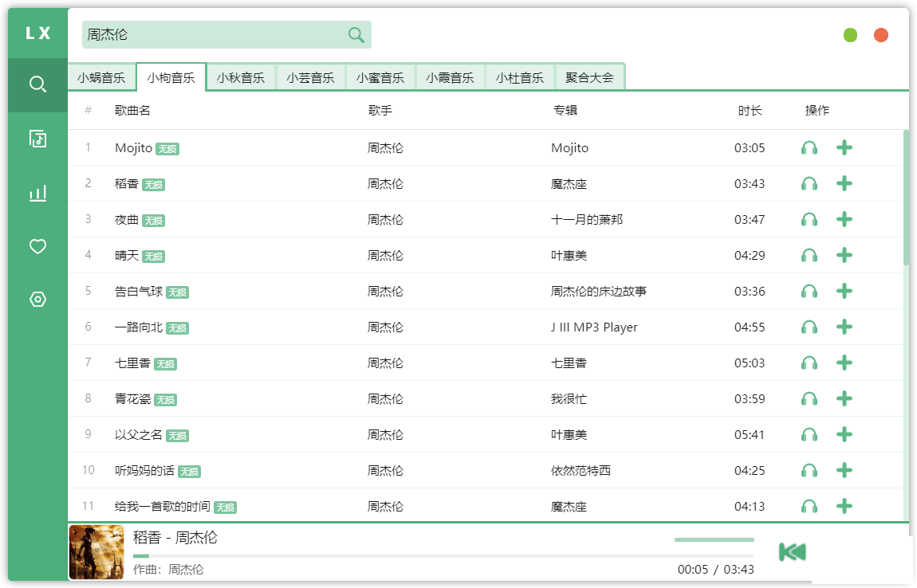This screenshot has width=917, height=588.
Task: Switch to the 小秋音乐 tab
Action: [x=241, y=76]
